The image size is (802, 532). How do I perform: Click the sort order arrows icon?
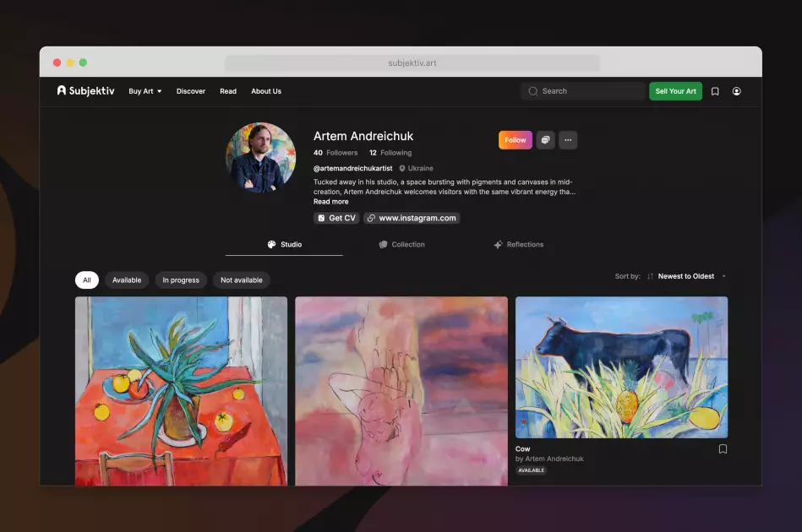(650, 276)
